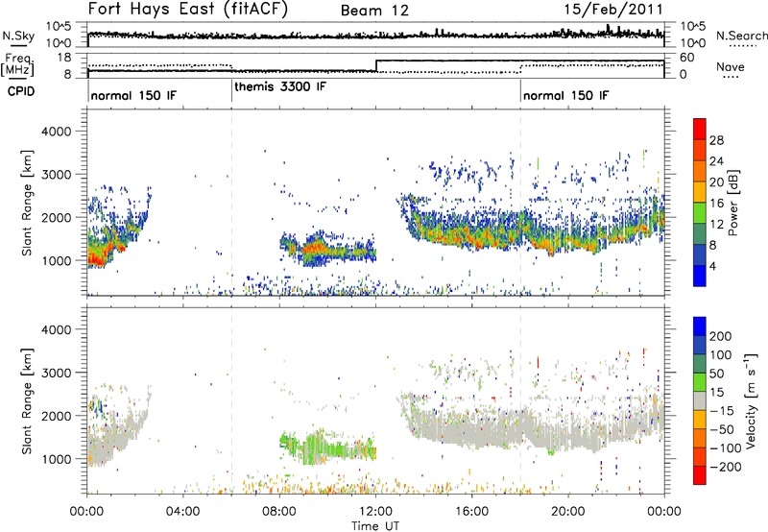This screenshot has height=532, width=768.
Task: Click the '12:00' time axis label
Action: coord(375,512)
